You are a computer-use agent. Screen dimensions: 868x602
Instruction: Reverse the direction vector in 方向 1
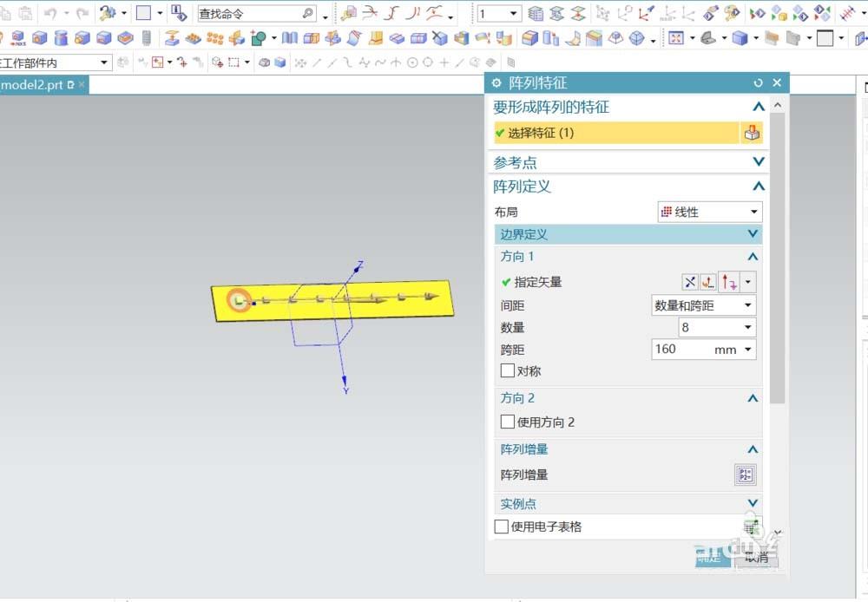click(727, 282)
